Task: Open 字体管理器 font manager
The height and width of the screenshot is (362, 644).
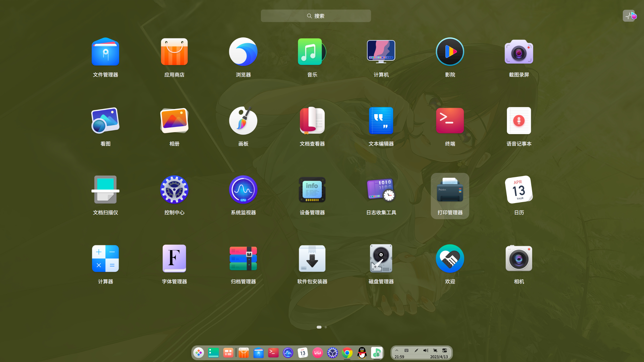Action: [174, 258]
